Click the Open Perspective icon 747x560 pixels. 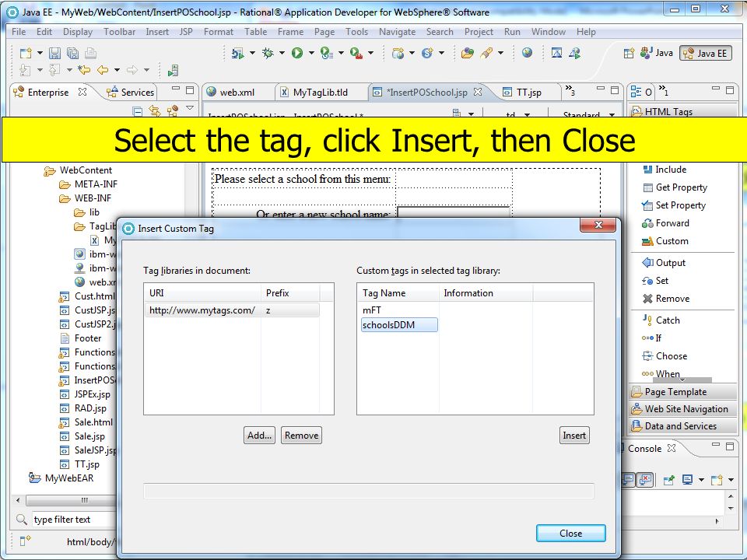629,53
